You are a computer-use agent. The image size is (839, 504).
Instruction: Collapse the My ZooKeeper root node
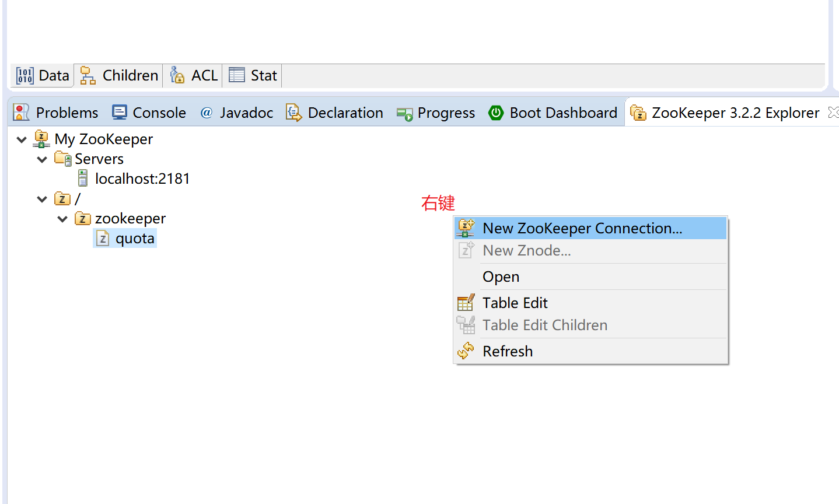tap(21, 139)
